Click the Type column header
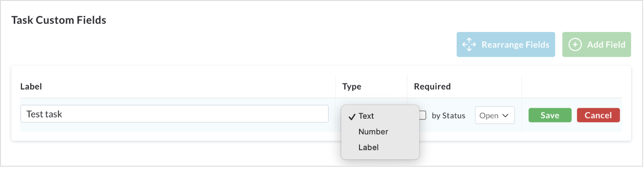 (352, 86)
